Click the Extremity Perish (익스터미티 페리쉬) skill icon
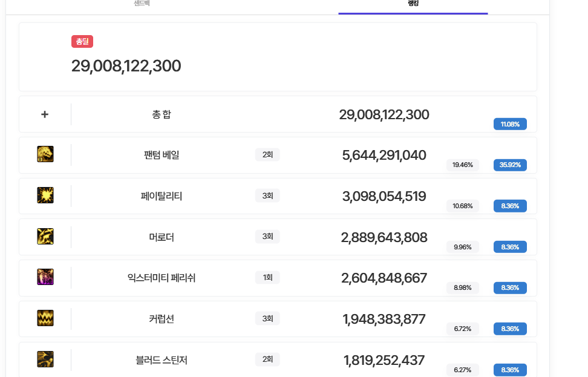588x377 pixels. point(45,277)
